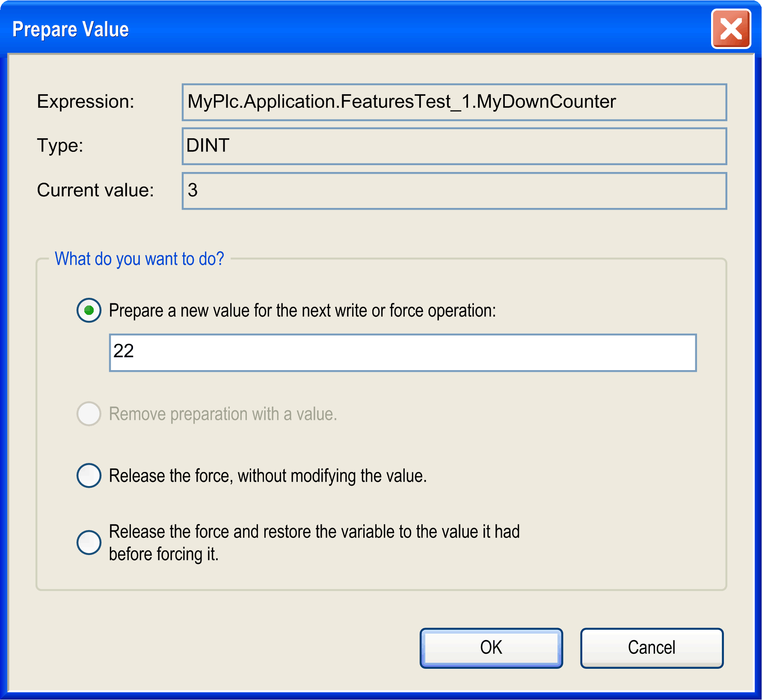
Task: Click the Expression field showing MyDownCounter path
Action: (x=454, y=102)
